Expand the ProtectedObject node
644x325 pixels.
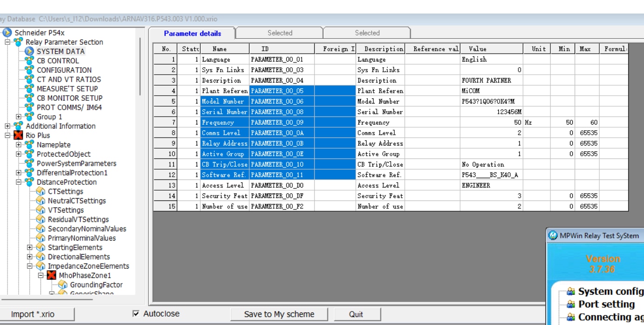point(19,154)
